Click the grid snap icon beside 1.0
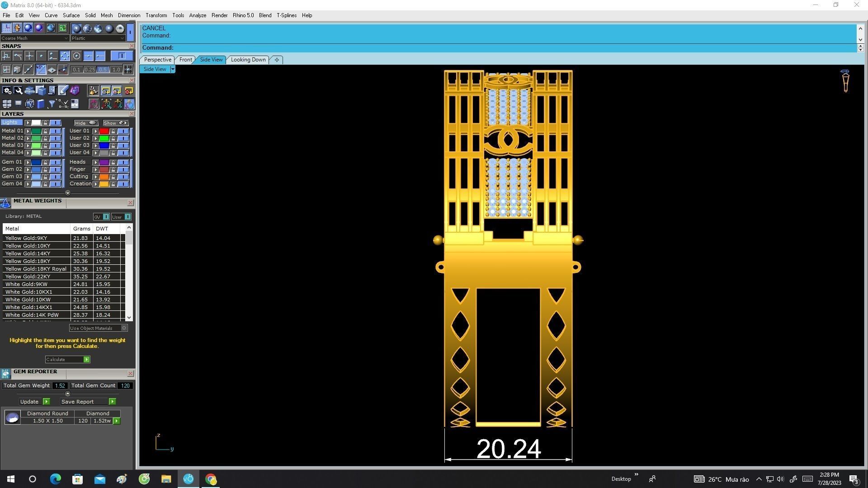 click(x=128, y=70)
